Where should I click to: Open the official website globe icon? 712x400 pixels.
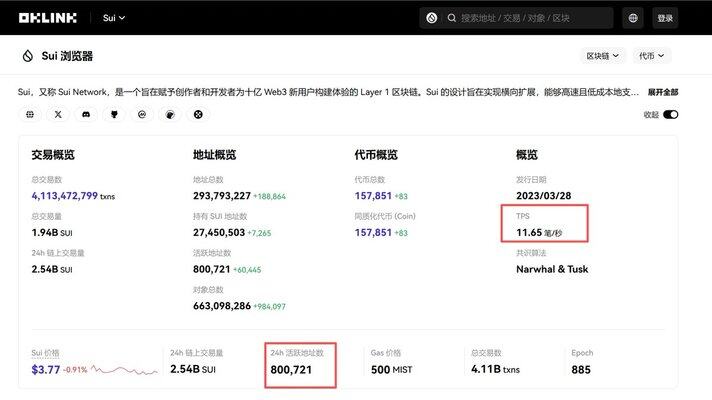coord(30,114)
